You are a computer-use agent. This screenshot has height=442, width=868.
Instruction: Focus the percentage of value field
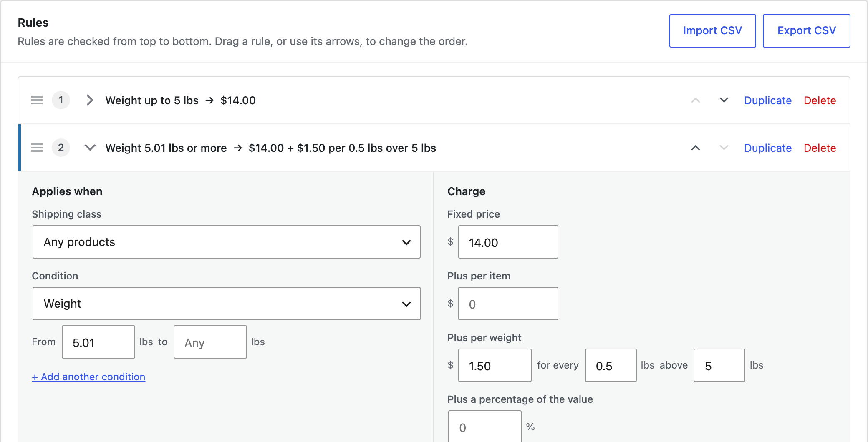tap(485, 426)
